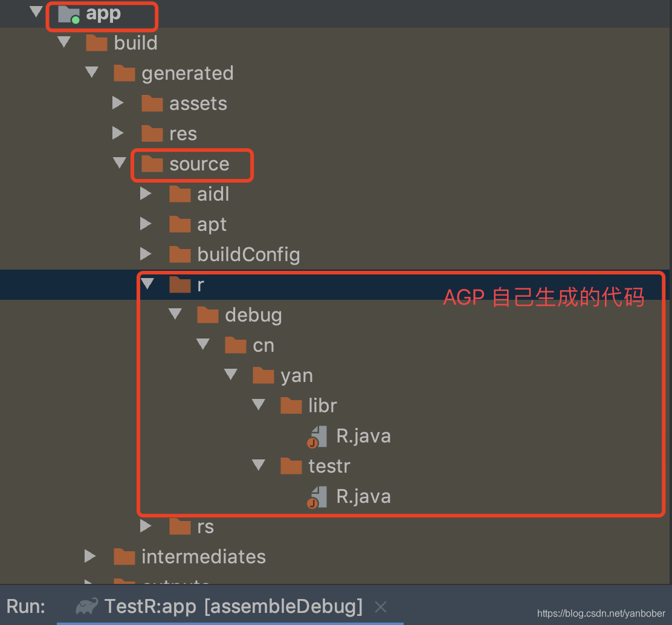The width and height of the screenshot is (672, 625).
Task: Click the r folder icon
Action: point(180,285)
